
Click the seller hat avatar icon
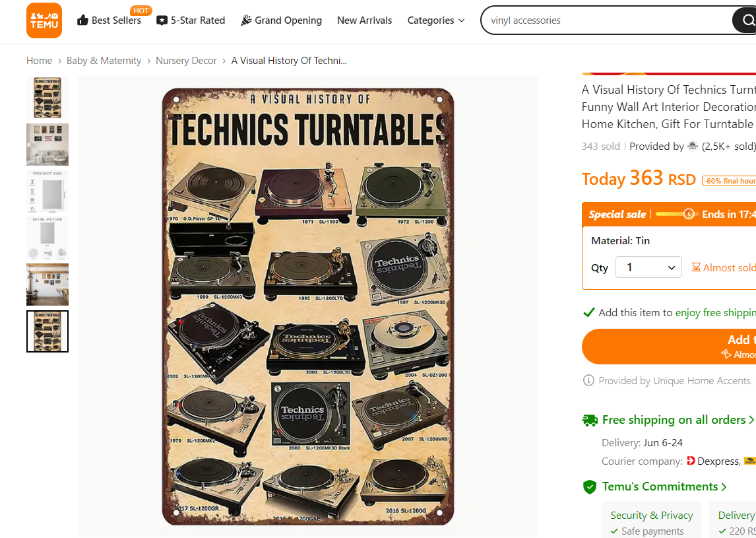click(x=692, y=146)
